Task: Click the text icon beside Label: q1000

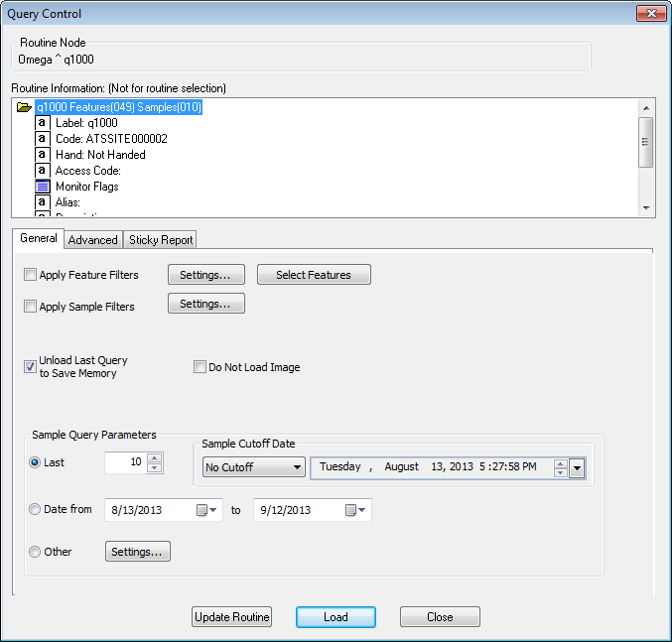Action: point(43,123)
